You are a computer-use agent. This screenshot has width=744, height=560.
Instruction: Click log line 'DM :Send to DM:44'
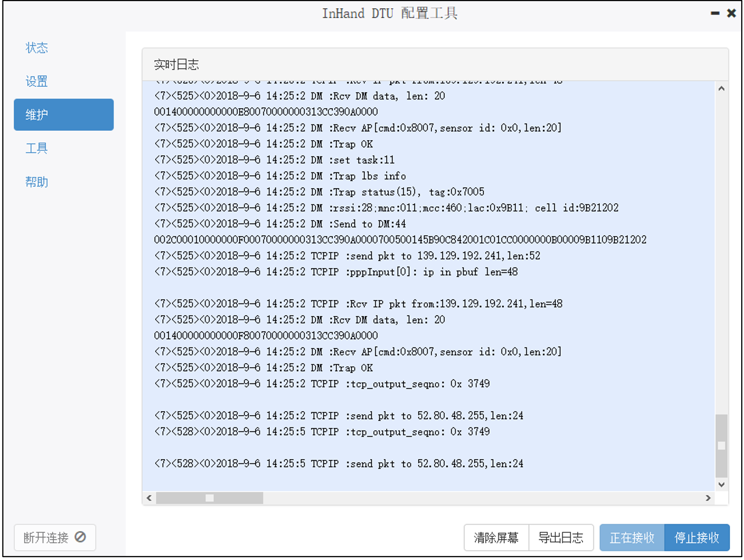click(280, 224)
